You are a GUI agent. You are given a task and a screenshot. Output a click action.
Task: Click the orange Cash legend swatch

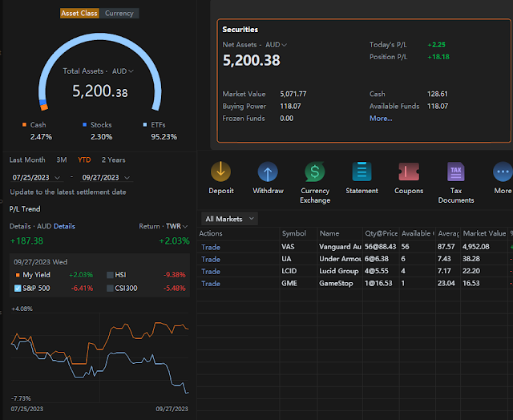click(x=24, y=124)
